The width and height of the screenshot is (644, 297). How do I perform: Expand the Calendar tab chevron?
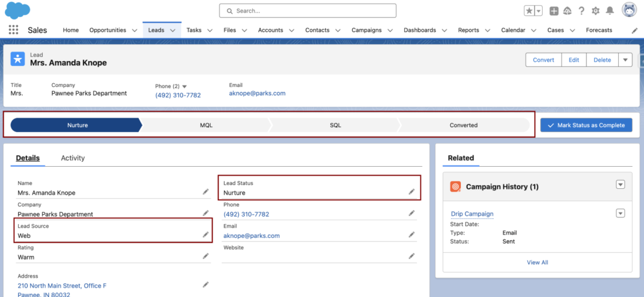[x=533, y=30]
